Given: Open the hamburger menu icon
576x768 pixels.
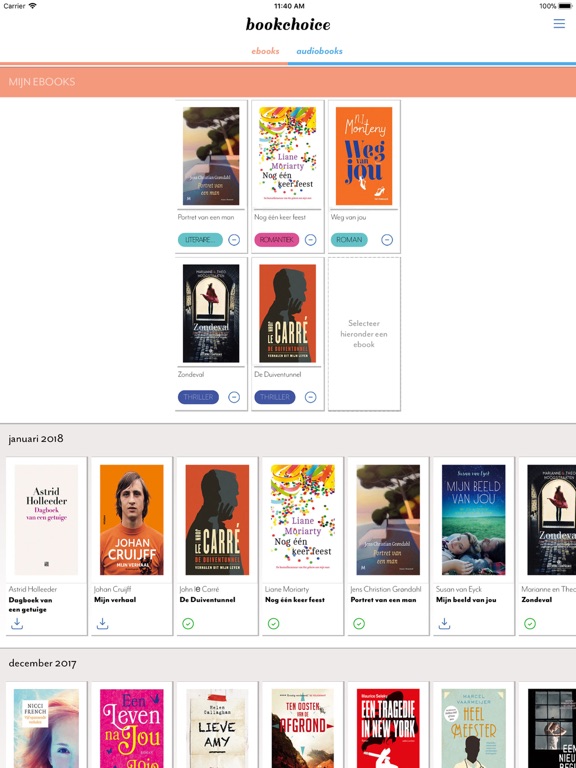Looking at the screenshot, I should [559, 24].
